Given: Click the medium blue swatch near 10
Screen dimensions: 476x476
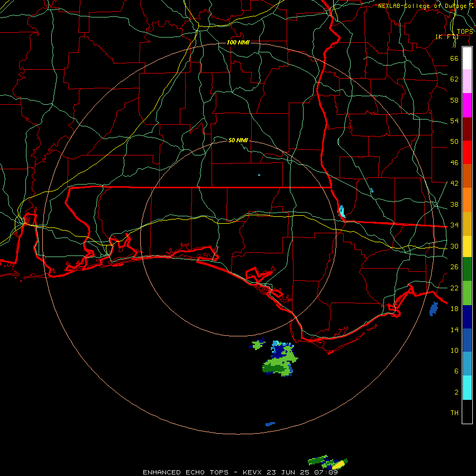Looking at the screenshot, I should 467,340.
